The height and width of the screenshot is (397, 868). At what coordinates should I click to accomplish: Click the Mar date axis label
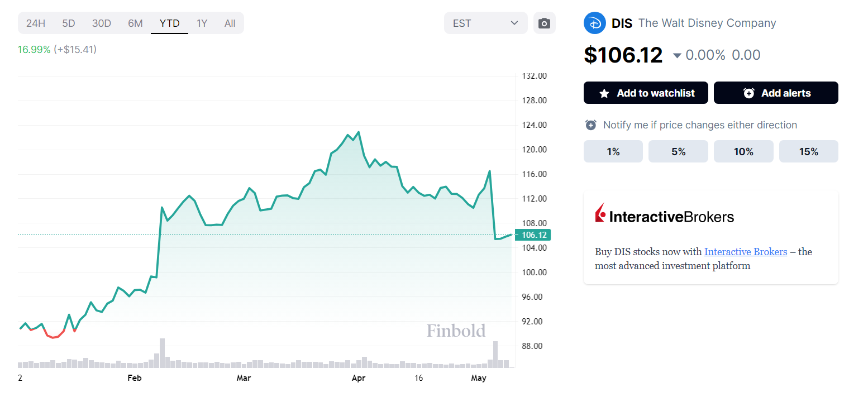click(244, 378)
